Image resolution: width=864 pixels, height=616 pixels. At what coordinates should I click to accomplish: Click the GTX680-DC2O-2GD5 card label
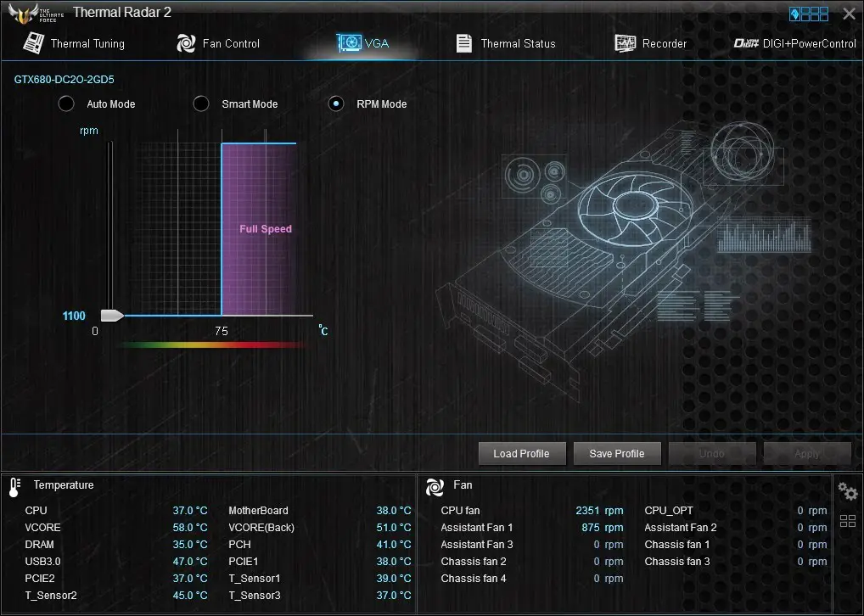click(64, 80)
